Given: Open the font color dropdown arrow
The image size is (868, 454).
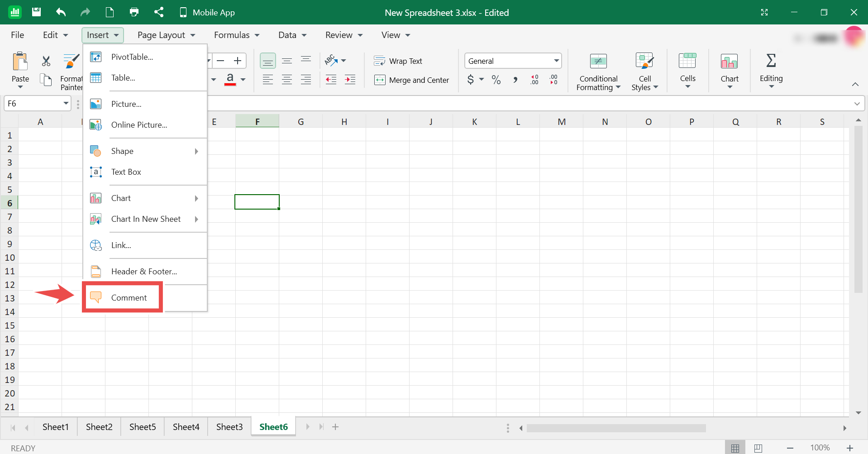Looking at the screenshot, I should tap(243, 80).
